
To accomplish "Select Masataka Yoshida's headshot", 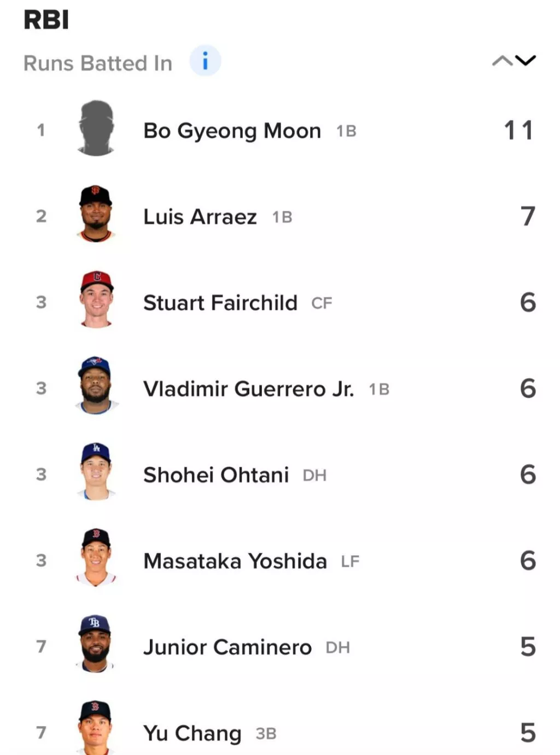I will [x=96, y=558].
